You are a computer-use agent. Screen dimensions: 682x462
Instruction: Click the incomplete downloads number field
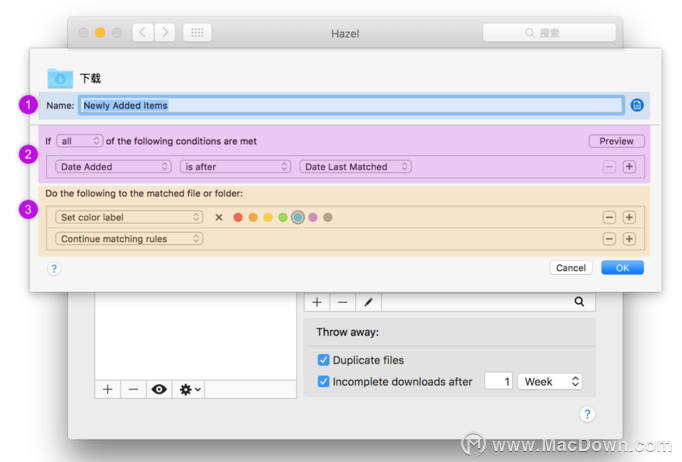498,382
